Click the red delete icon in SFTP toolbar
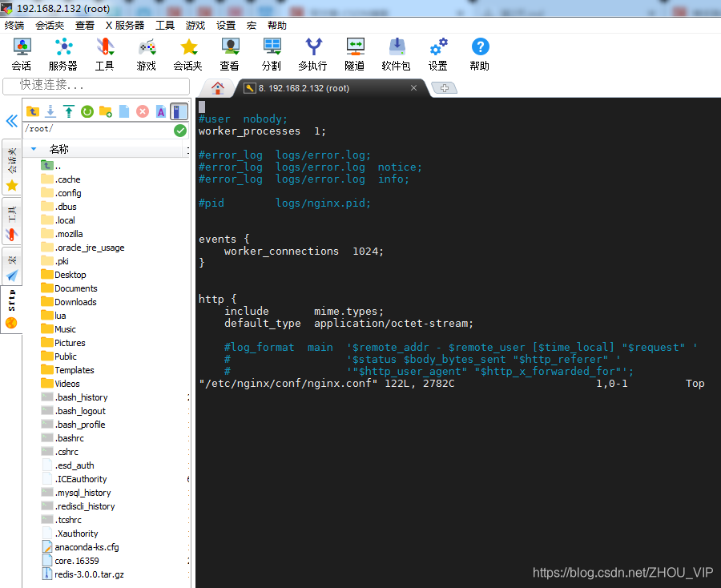Screen dimensions: 721x588 (143, 111)
